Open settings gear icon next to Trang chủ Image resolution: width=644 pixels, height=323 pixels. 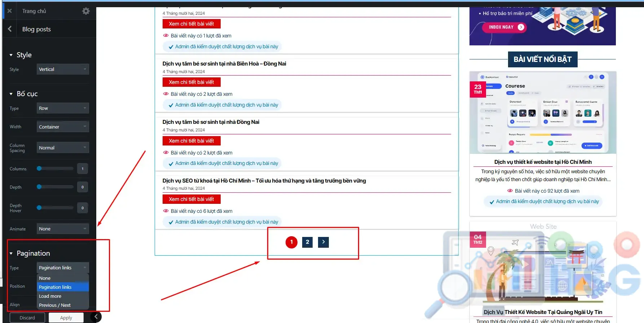click(x=86, y=11)
